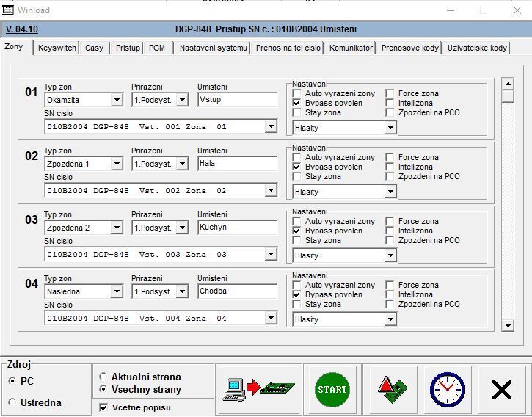Open Typ zon dropdown for zone 01
The width and height of the screenshot is (532, 417).
(117, 100)
